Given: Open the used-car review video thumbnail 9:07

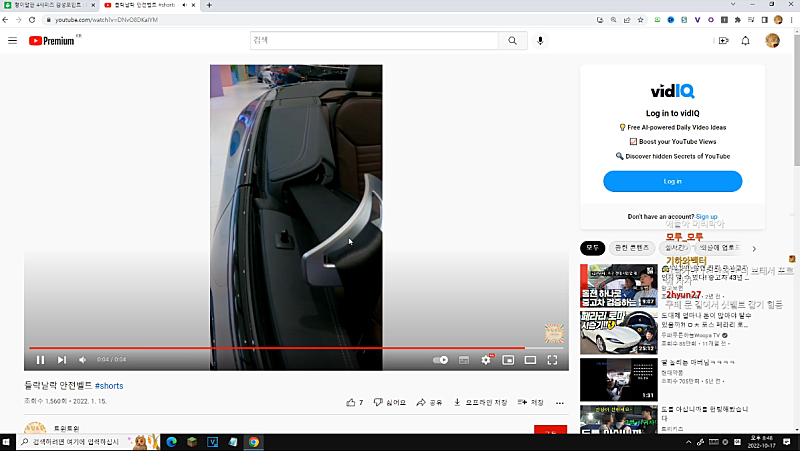Looking at the screenshot, I should [x=618, y=286].
